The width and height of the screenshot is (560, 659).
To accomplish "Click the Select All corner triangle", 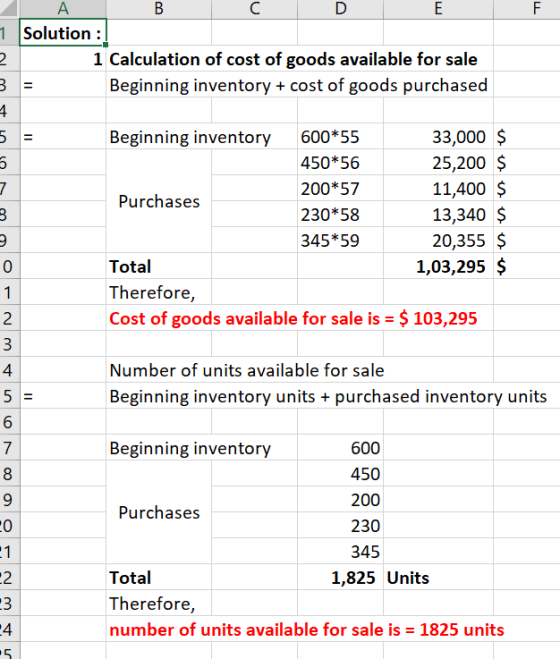I will (9, 8).
